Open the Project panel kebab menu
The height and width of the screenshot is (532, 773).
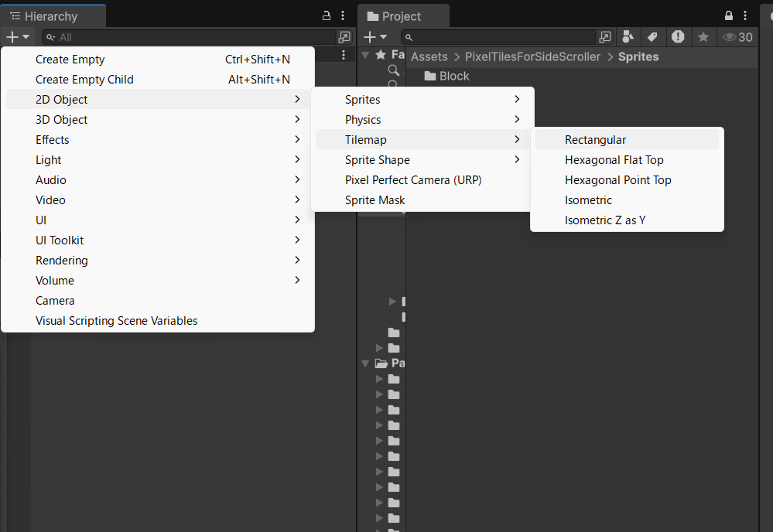tap(745, 15)
